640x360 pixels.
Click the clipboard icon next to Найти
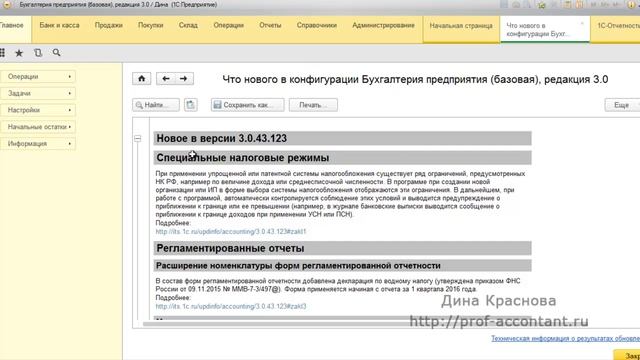(191, 105)
